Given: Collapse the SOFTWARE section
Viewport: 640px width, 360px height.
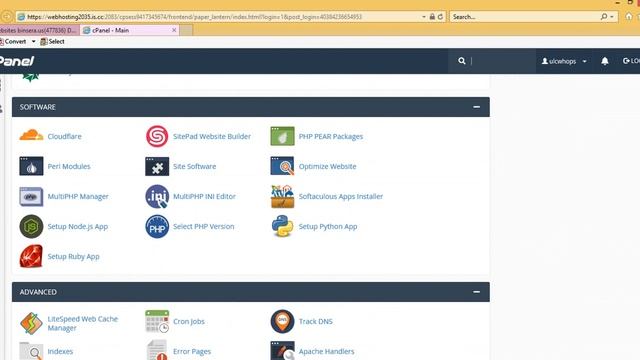Looking at the screenshot, I should [x=476, y=107].
